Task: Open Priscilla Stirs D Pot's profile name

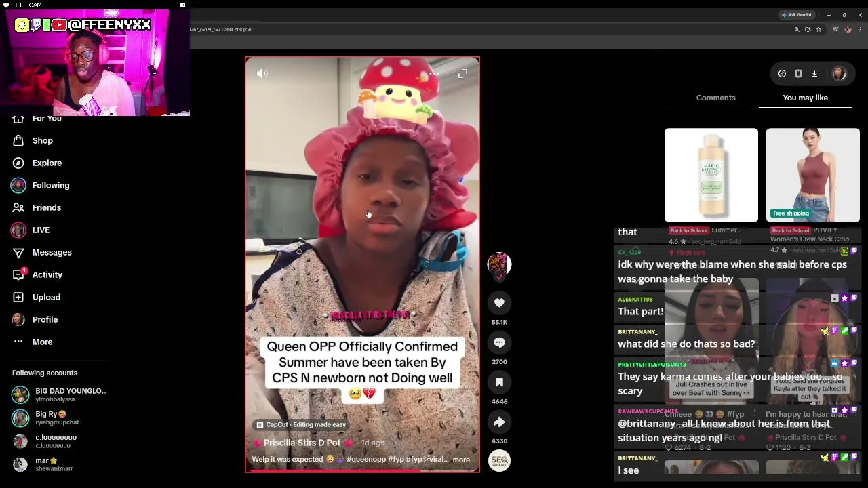Action: click(302, 443)
